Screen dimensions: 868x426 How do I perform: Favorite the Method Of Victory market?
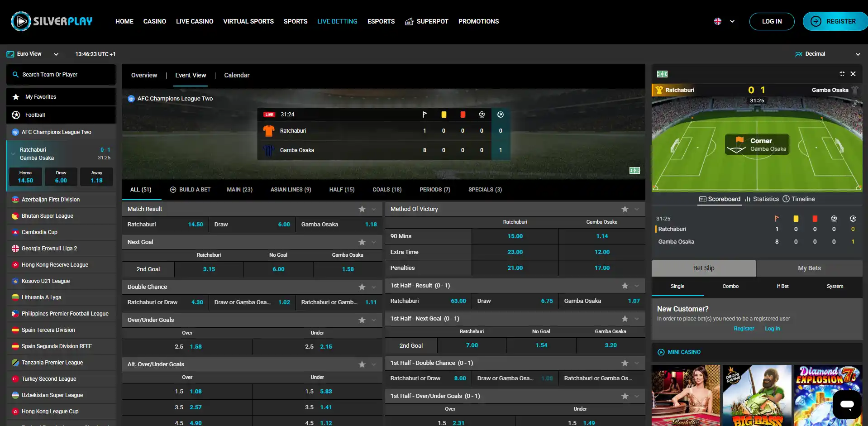[625, 209]
